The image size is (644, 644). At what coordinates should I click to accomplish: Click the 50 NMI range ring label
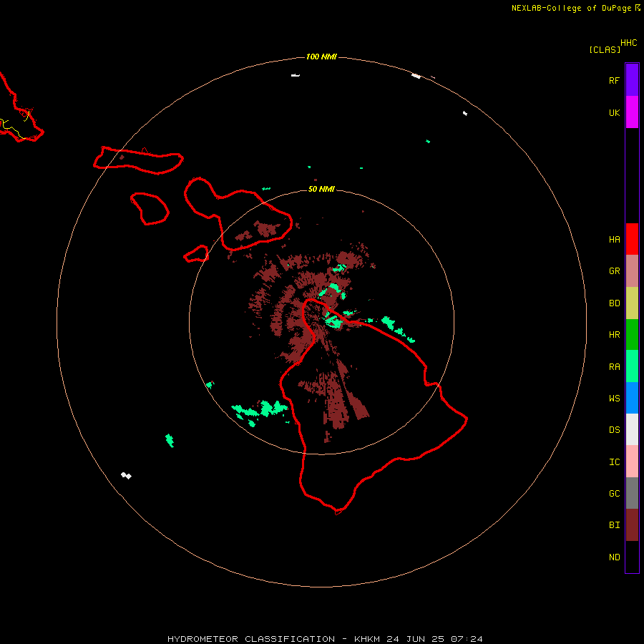[321, 189]
